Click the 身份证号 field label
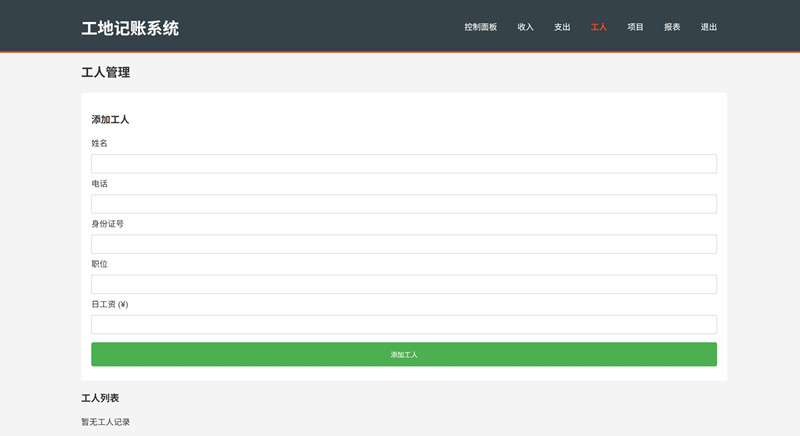 pyautogui.click(x=108, y=224)
